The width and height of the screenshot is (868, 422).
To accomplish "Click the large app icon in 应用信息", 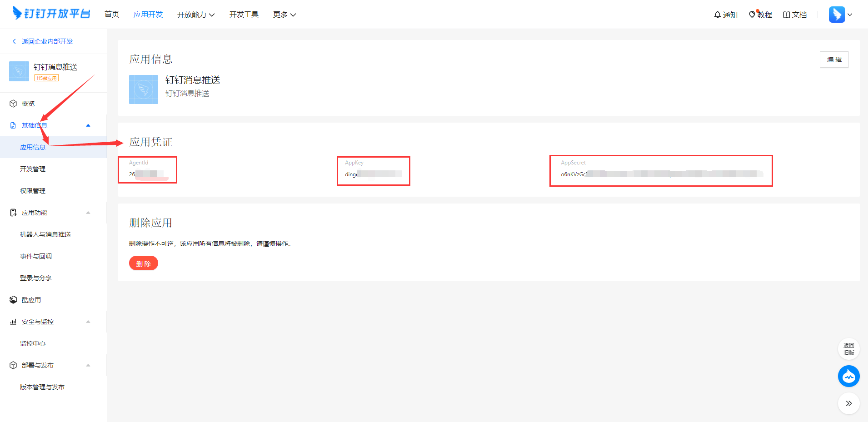I will [x=144, y=89].
